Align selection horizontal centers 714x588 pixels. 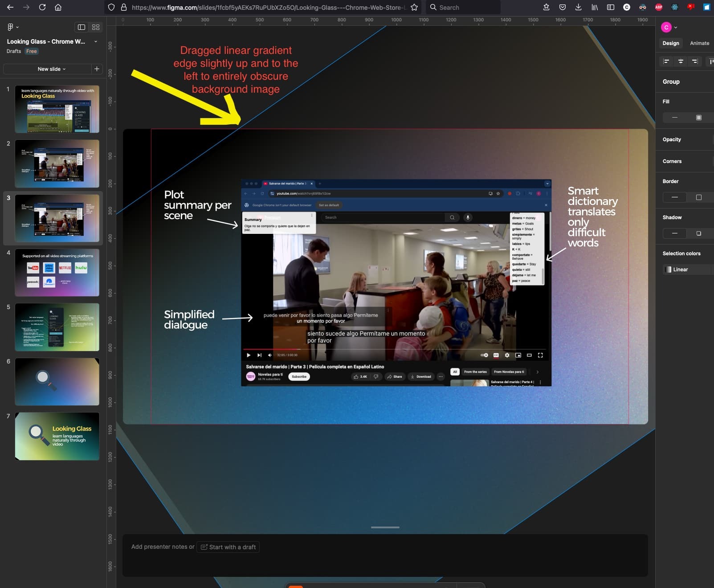pos(681,61)
